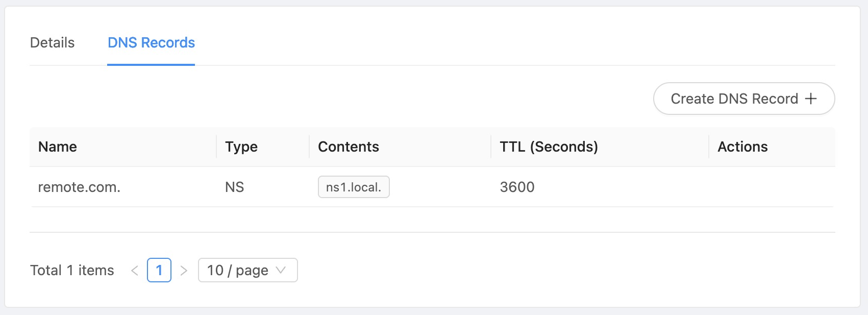This screenshot has height=315, width=868.
Task: Click the Type column header
Action: pyautogui.click(x=241, y=147)
